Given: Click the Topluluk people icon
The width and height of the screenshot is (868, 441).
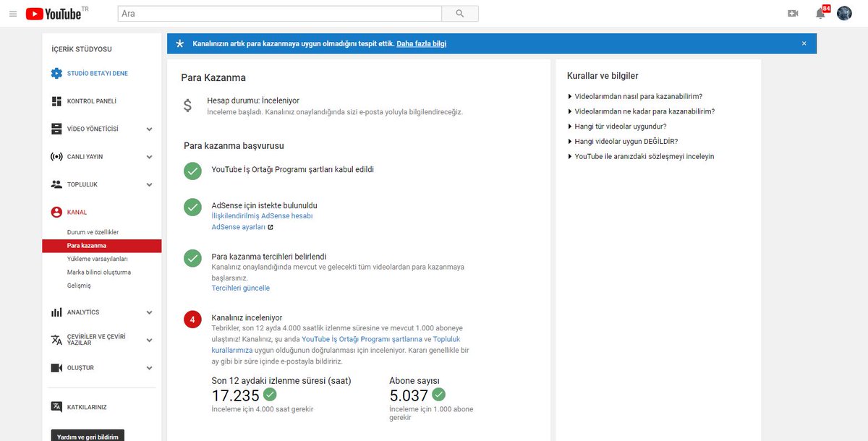Looking at the screenshot, I should tap(56, 184).
